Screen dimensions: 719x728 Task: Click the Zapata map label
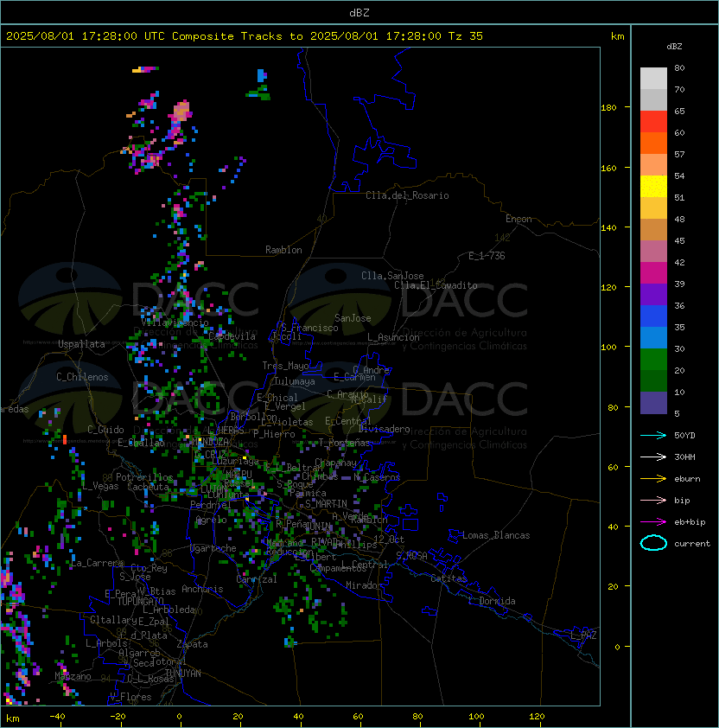point(192,644)
